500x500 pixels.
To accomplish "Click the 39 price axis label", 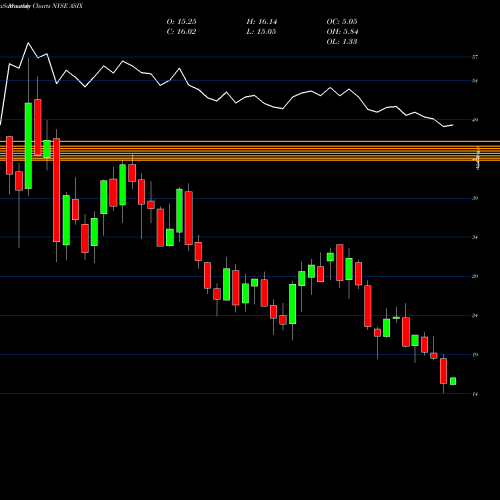I will click(x=475, y=198).
